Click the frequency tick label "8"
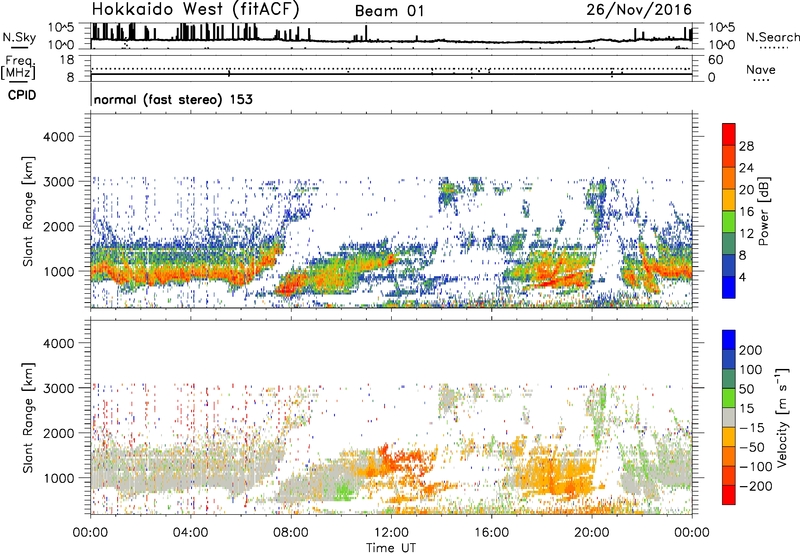The width and height of the screenshot is (800, 554). [x=70, y=77]
